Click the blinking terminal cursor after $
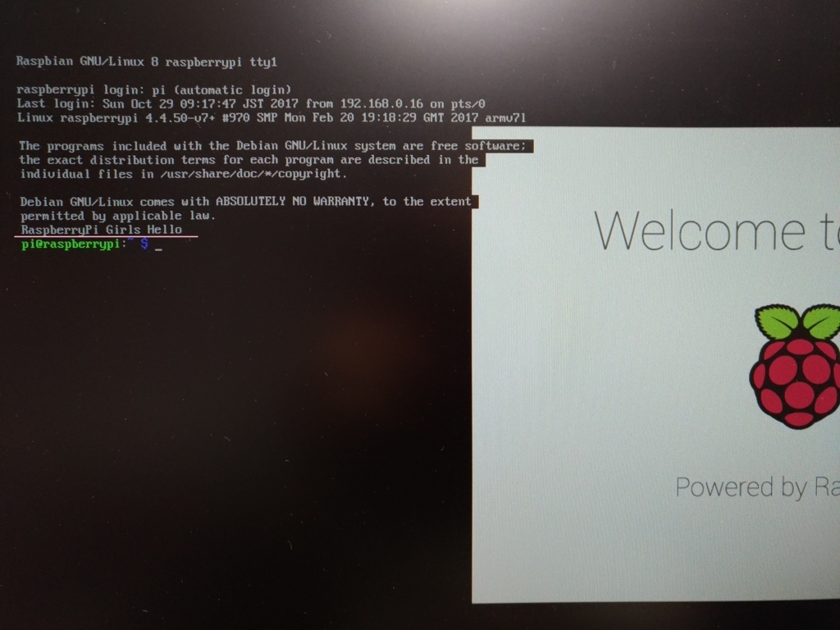 pos(158,249)
